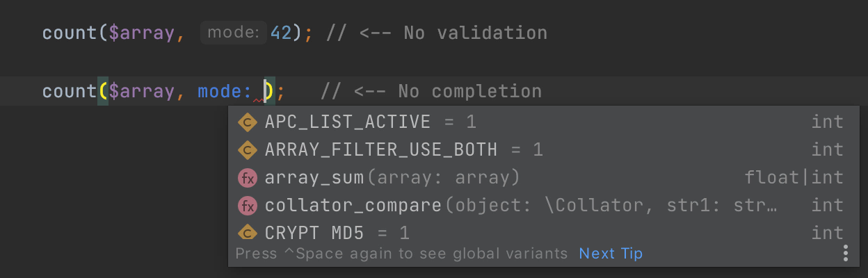Open the completion popup three-dot options menu
This screenshot has height=278, width=868.
[x=846, y=252]
